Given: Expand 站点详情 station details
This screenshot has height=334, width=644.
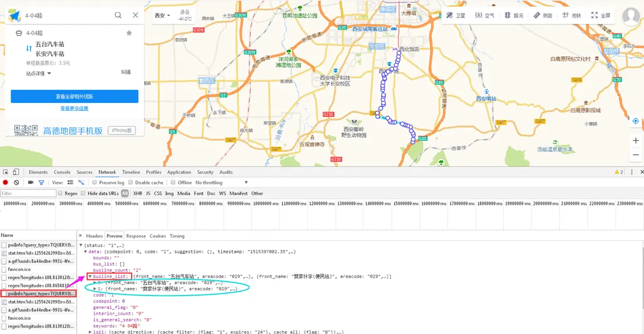Looking at the screenshot, I should [x=39, y=73].
